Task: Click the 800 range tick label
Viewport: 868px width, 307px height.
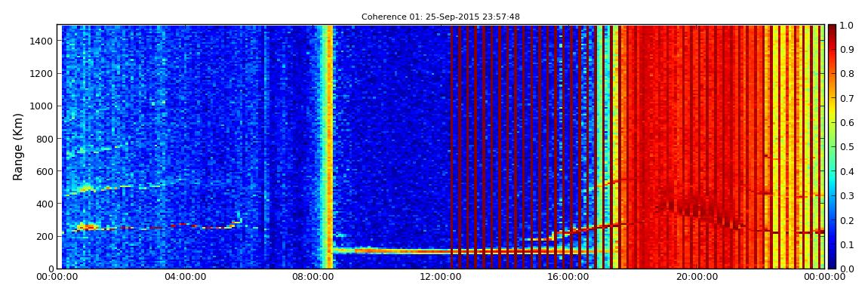Action: point(45,139)
